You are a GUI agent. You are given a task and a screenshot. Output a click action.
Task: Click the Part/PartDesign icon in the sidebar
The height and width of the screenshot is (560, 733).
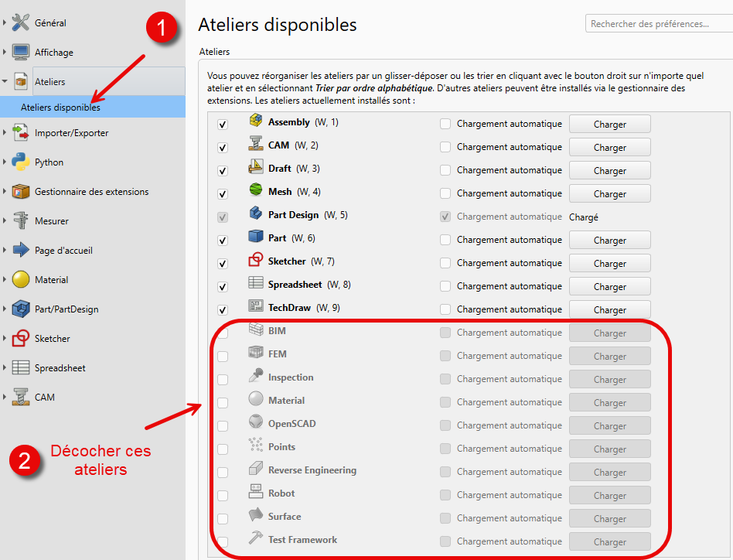pos(21,309)
